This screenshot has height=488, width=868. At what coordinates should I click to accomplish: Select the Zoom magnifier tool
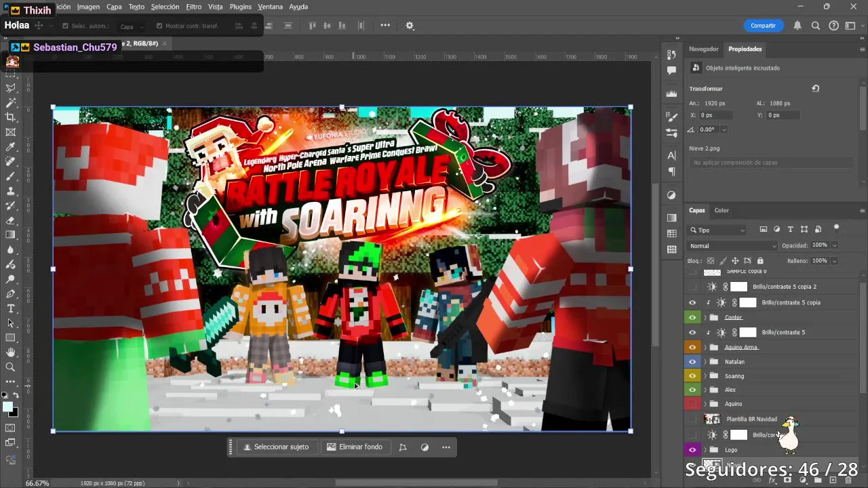(11, 367)
